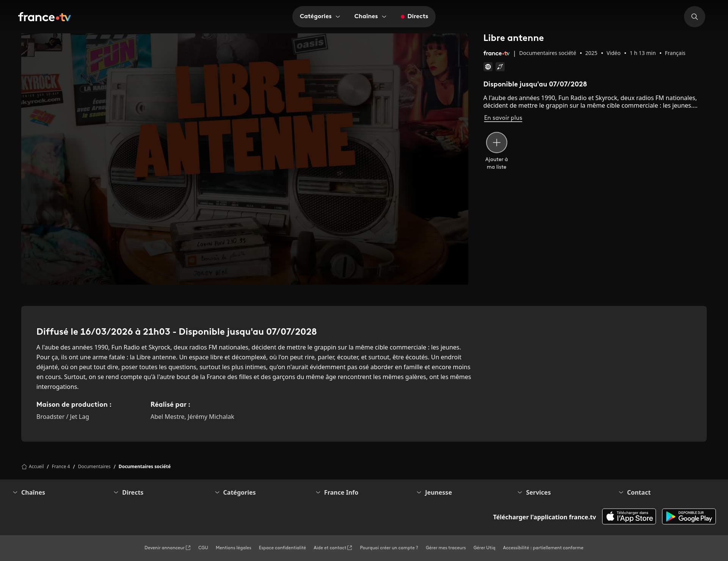This screenshot has width=728, height=561.
Task: Click the En savoir plus link
Action: tap(503, 118)
